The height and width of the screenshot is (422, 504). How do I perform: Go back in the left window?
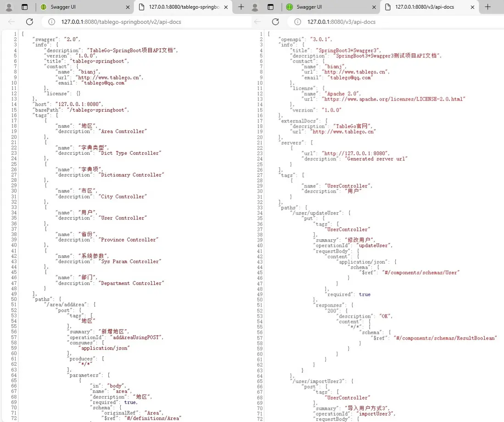[11, 22]
